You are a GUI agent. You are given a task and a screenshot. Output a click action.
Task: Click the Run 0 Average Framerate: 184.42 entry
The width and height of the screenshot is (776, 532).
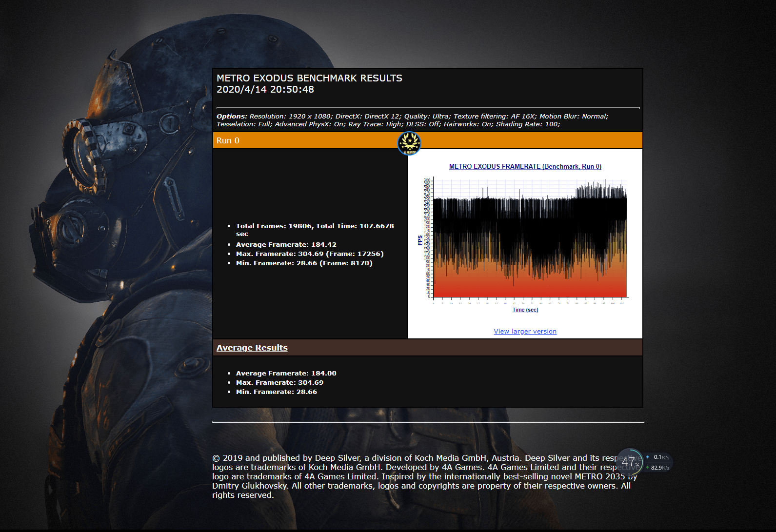point(286,244)
